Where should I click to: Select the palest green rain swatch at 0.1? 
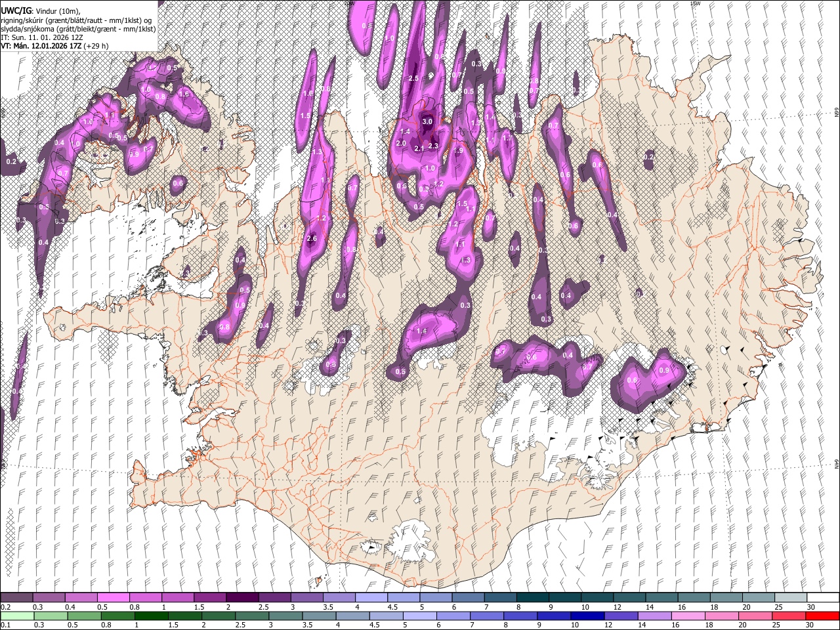pyautogui.click(x=17, y=616)
